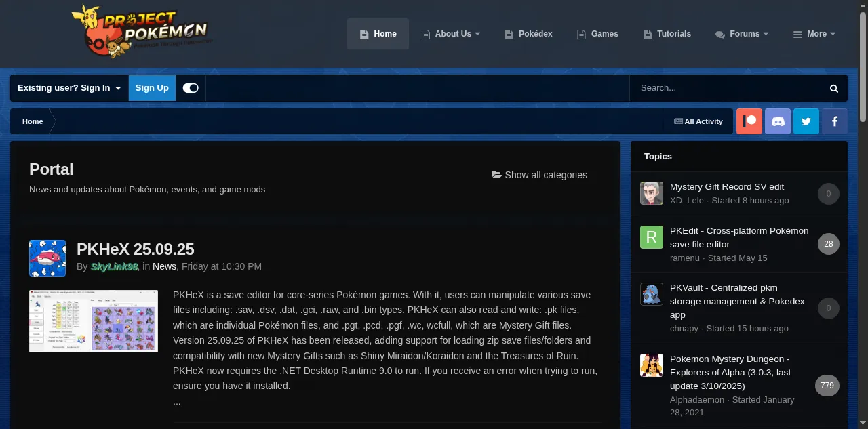Open the Tutorials nav item
The width and height of the screenshot is (868, 429).
click(x=665, y=34)
